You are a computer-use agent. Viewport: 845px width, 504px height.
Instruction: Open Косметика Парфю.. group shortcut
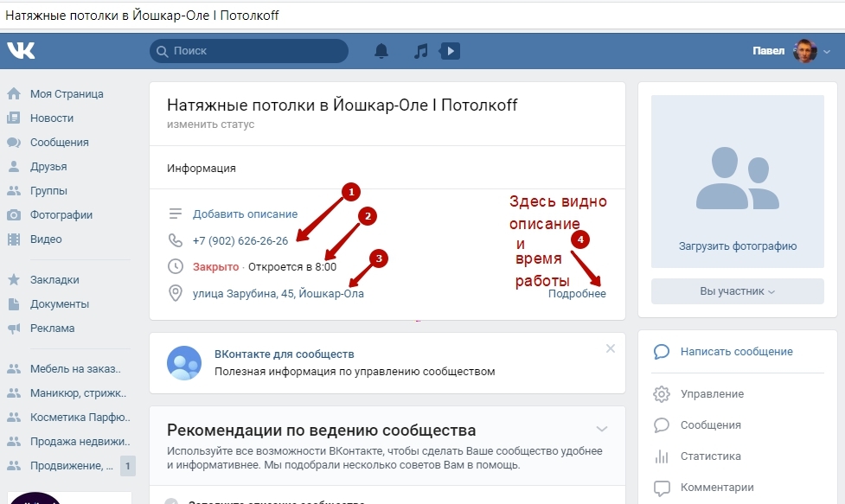80,418
